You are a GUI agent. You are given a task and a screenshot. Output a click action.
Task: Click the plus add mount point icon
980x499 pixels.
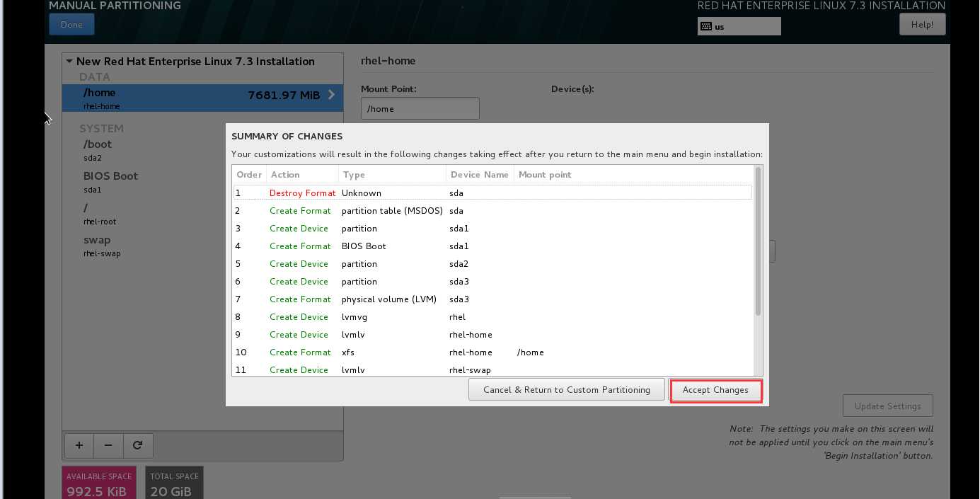79,445
